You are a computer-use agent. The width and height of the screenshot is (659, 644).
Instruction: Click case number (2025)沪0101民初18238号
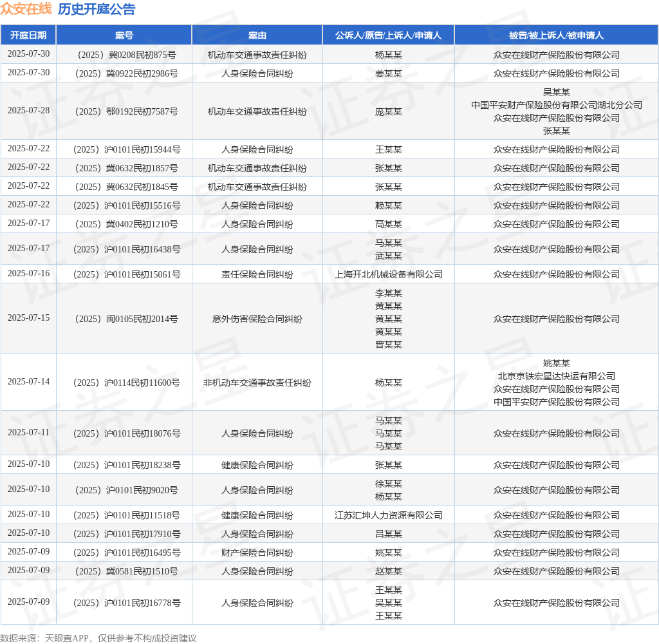(127, 465)
